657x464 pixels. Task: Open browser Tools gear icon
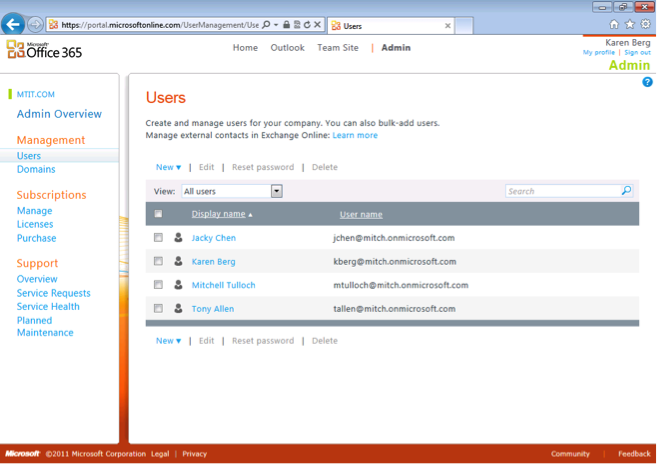coord(646,24)
